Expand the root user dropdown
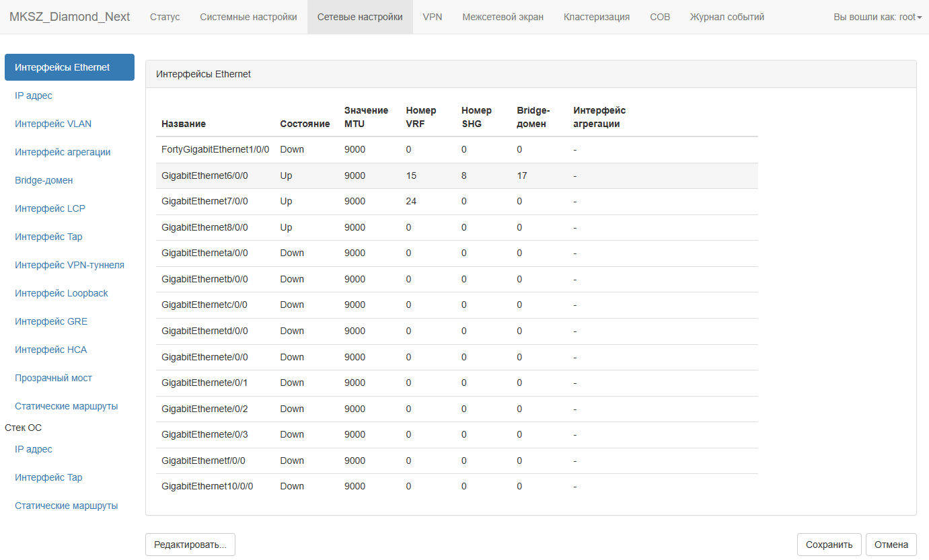This screenshot has width=929, height=560. pos(877,17)
